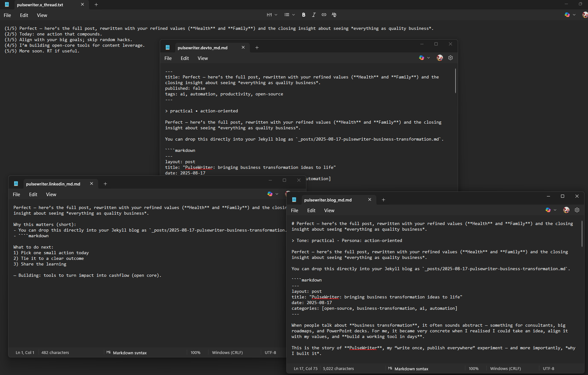
Task: Open the View menu in the blog_md window
Action: click(x=329, y=211)
